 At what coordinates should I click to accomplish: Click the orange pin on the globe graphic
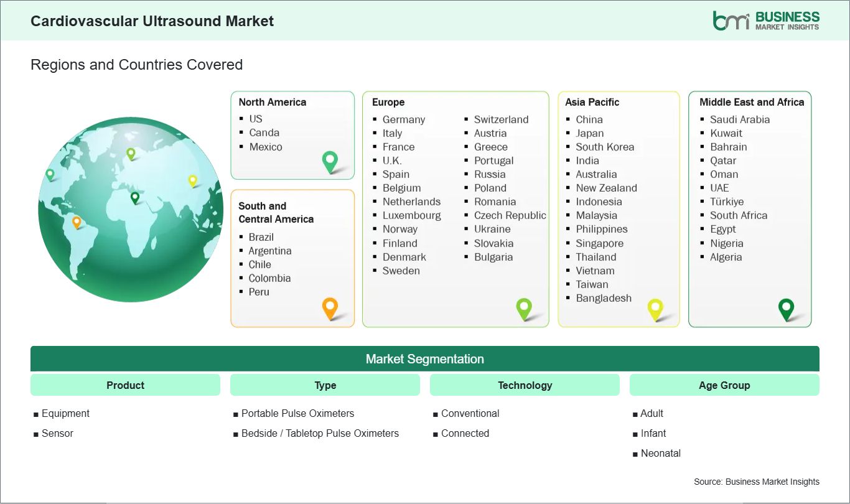78,221
